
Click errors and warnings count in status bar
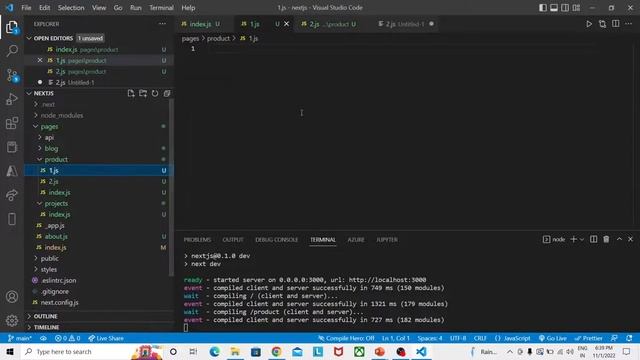68,338
